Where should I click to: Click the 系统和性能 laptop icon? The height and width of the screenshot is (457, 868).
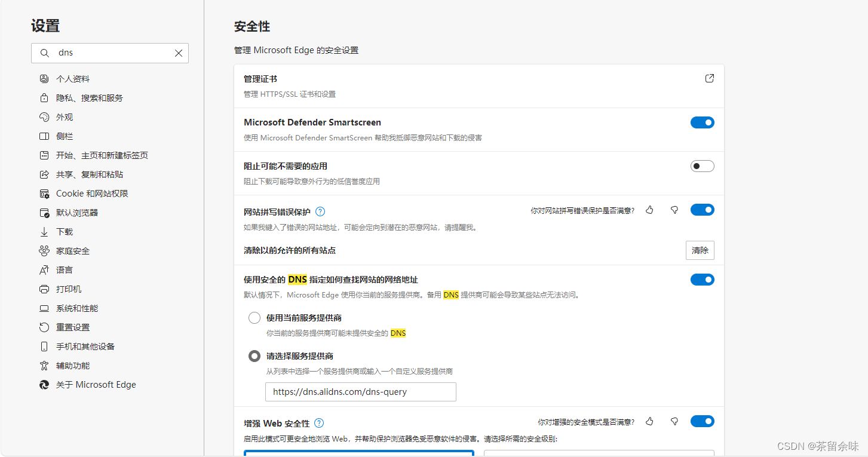tap(44, 308)
